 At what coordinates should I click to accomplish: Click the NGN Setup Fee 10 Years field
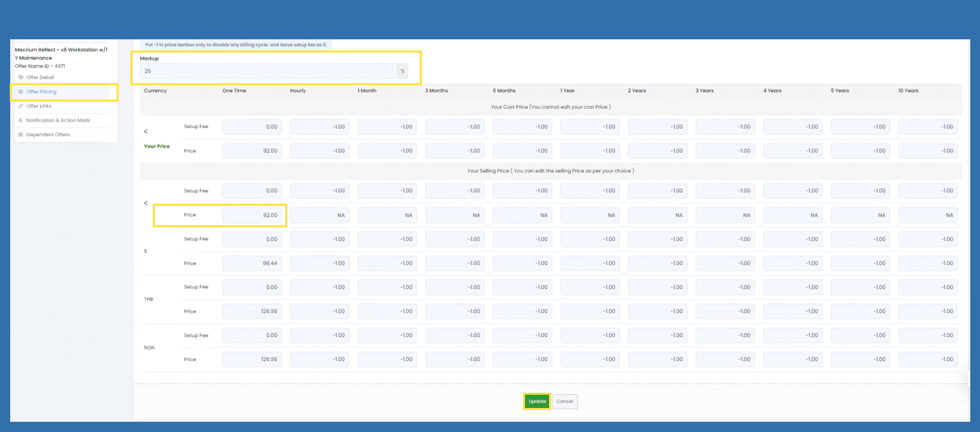coord(927,335)
